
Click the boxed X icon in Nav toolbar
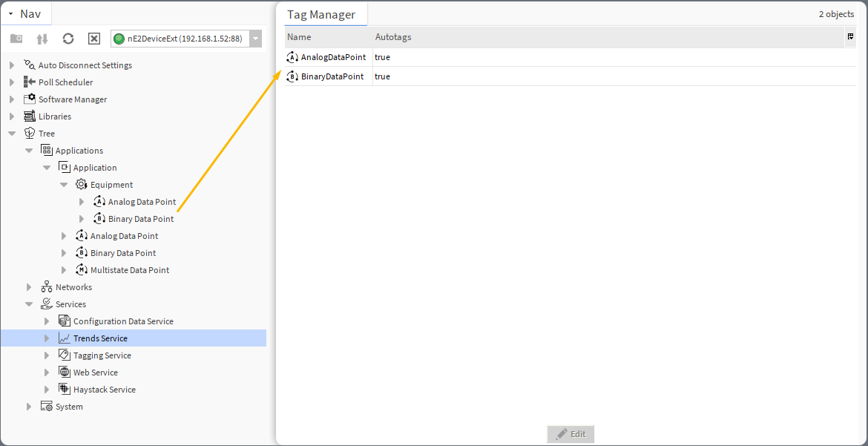[x=94, y=39]
